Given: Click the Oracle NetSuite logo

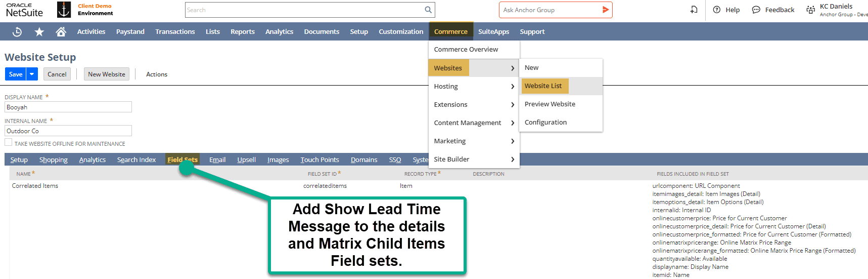Looking at the screenshot, I should (24, 10).
